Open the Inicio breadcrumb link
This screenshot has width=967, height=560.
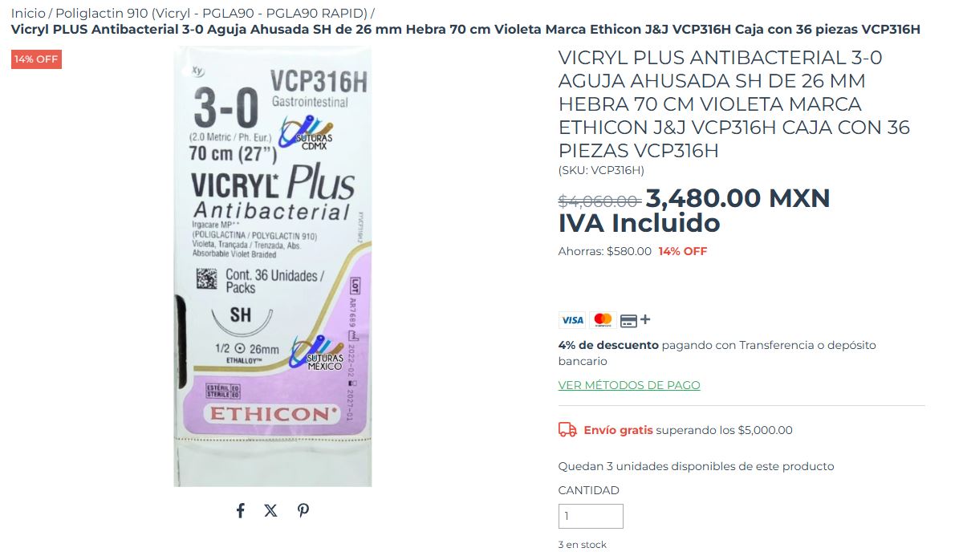pyautogui.click(x=28, y=14)
